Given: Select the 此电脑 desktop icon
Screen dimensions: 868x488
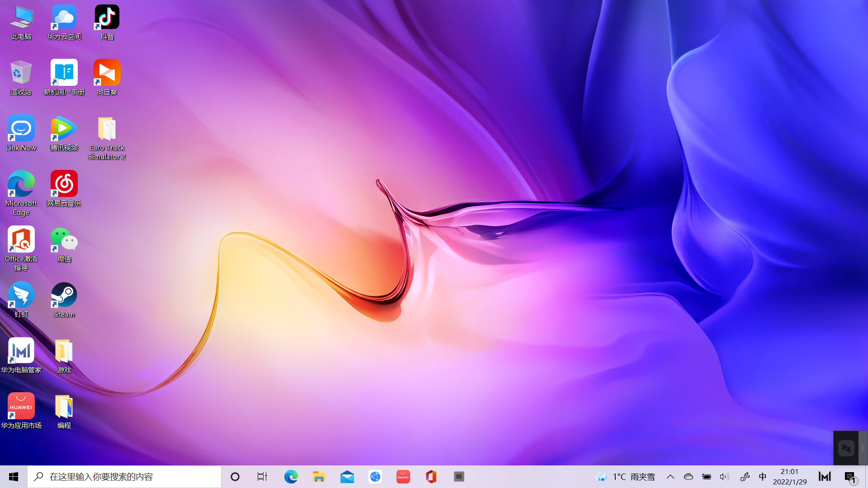Looking at the screenshot, I should [21, 23].
